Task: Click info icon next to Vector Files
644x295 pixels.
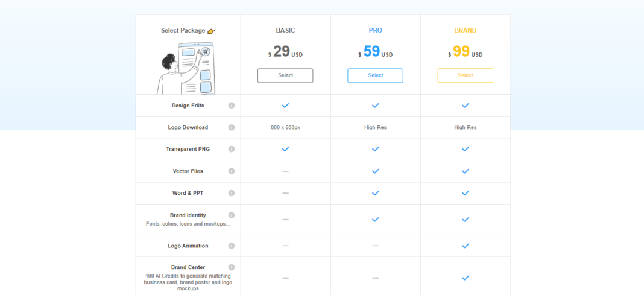Action: [232, 171]
